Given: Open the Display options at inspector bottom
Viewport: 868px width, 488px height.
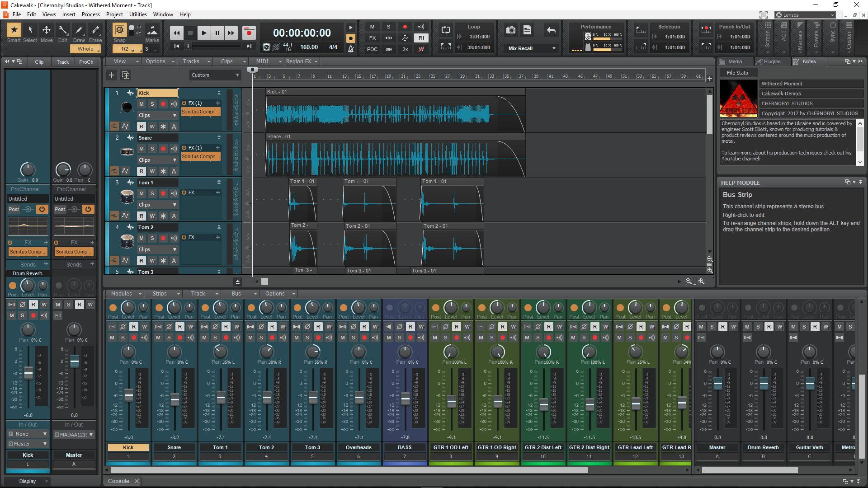Looking at the screenshot, I should point(28,481).
